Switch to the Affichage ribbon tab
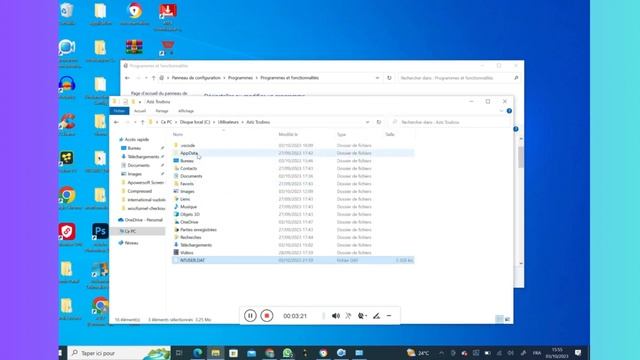The width and height of the screenshot is (640, 360). (186, 111)
